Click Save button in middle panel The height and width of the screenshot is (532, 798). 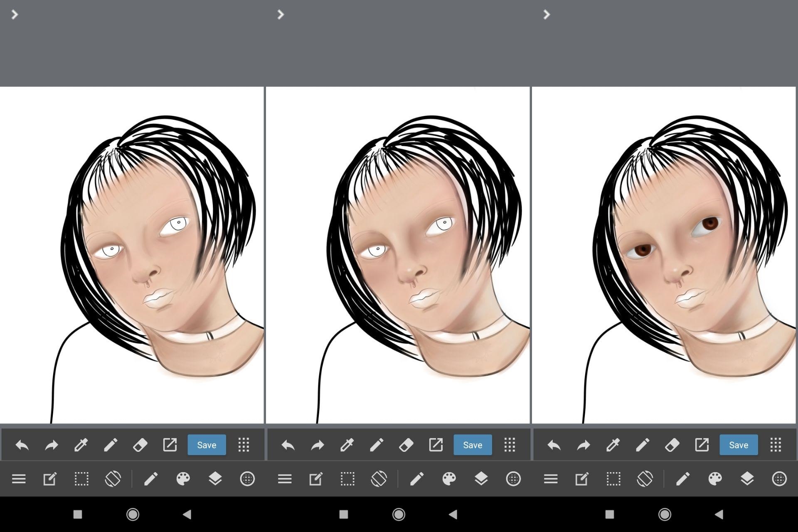(473, 445)
